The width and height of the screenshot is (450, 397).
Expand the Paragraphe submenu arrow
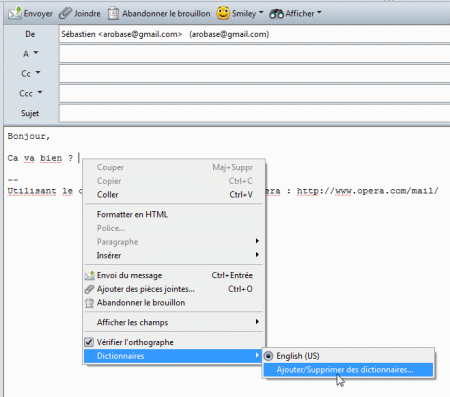[257, 241]
